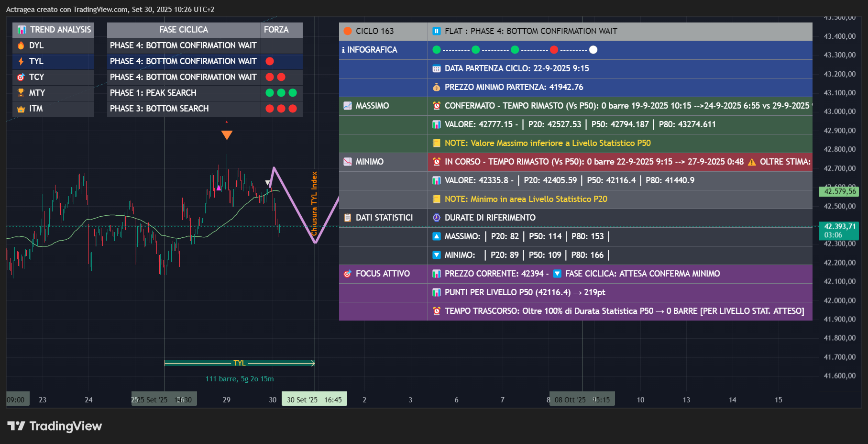Viewport: 868px width, 444px height.
Task: Click the TCY row phase text
Action: pyautogui.click(x=183, y=77)
